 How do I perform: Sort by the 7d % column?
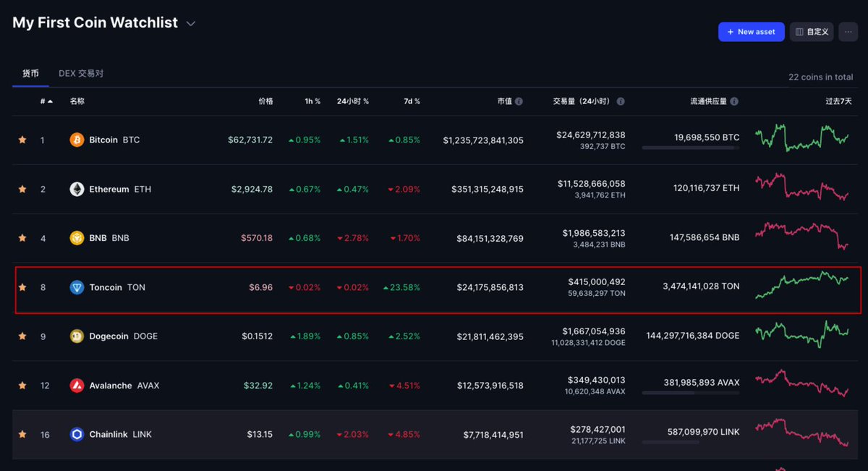tap(412, 101)
